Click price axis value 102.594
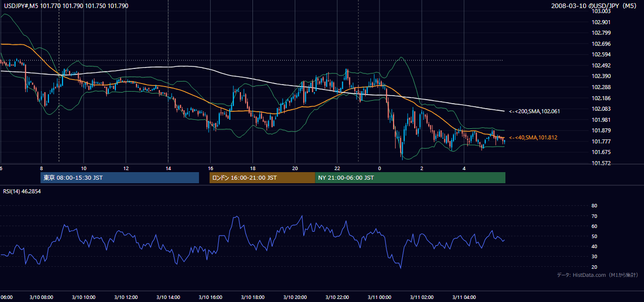This screenshot has width=644, height=302. coord(601,54)
